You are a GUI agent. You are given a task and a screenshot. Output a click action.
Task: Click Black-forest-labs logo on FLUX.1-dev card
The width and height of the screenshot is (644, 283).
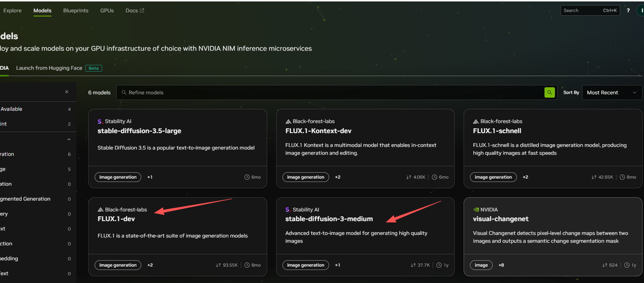[x=100, y=210]
